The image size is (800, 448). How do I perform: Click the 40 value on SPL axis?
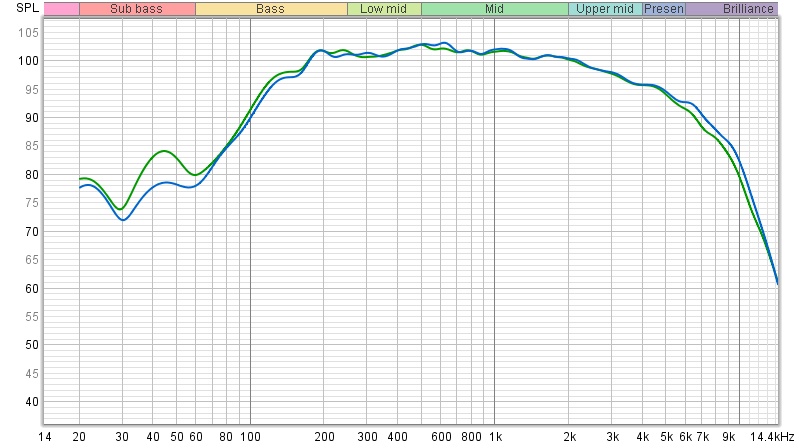[x=32, y=402]
